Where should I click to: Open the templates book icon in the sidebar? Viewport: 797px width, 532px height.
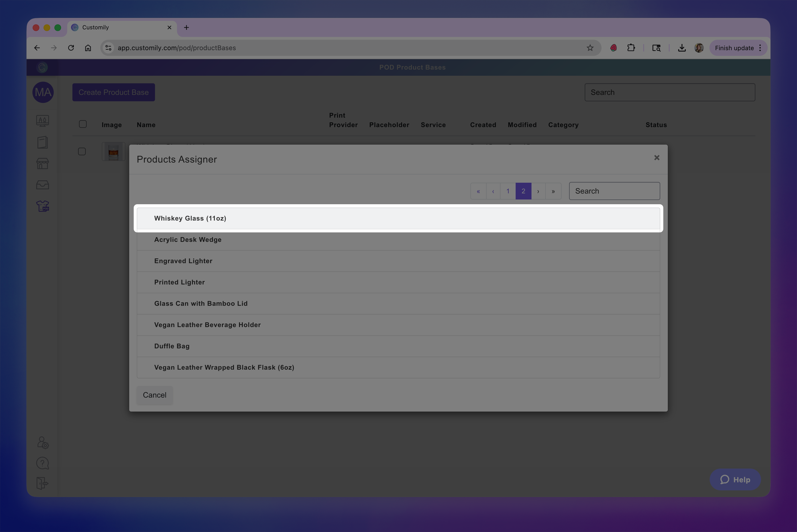tap(43, 142)
